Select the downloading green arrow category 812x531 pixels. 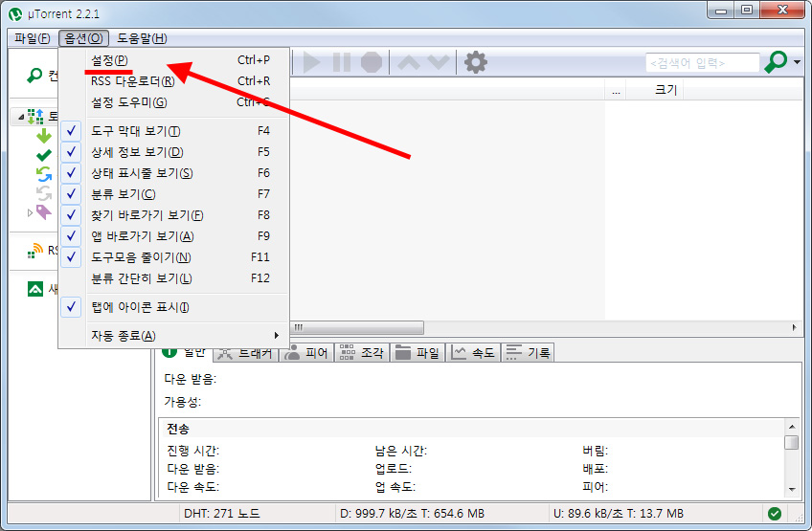(x=44, y=136)
